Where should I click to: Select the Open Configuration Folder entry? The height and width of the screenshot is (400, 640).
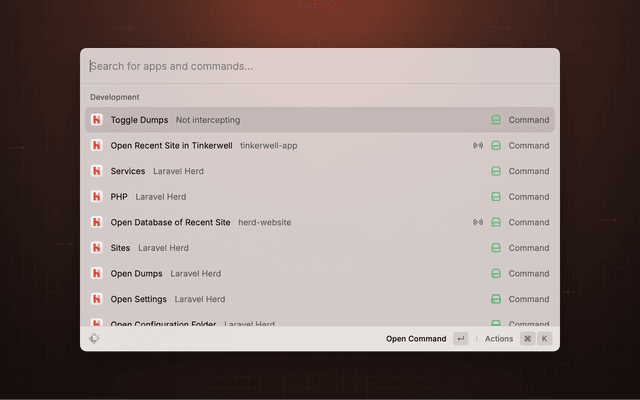click(x=164, y=322)
